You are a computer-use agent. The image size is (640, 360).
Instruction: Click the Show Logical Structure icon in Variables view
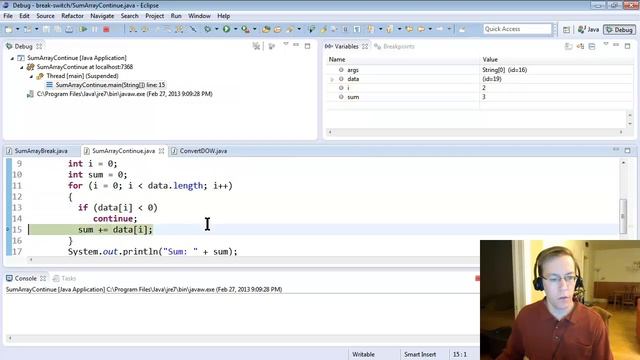(580, 46)
